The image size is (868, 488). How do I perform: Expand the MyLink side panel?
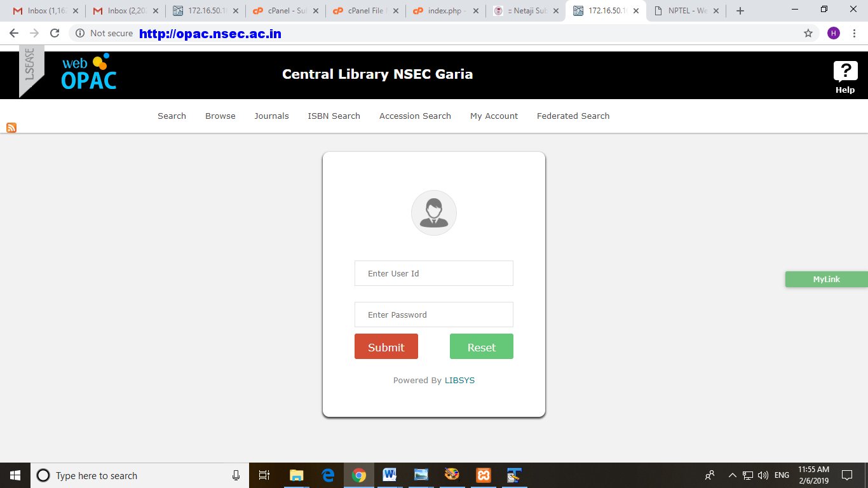(x=826, y=279)
